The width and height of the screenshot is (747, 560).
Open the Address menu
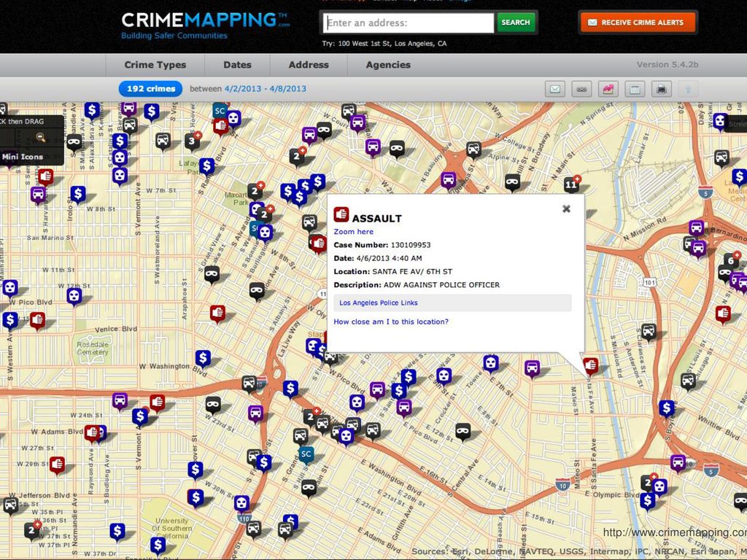pos(309,65)
